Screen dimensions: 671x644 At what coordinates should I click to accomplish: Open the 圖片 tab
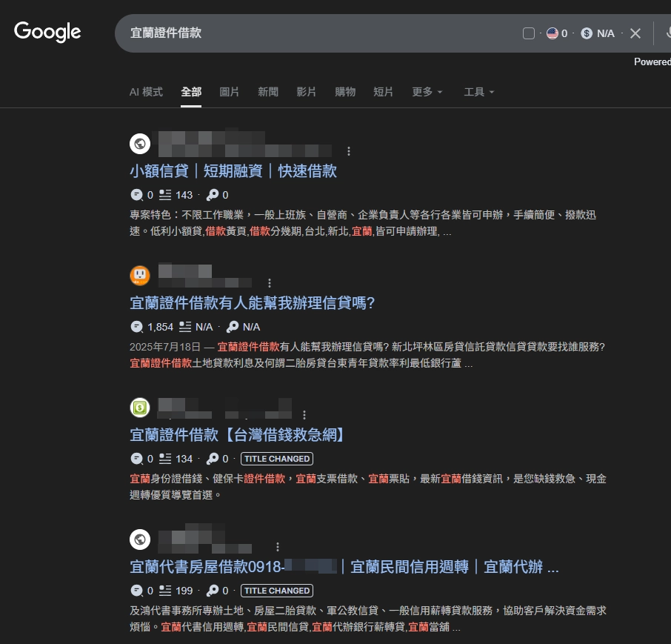230,92
